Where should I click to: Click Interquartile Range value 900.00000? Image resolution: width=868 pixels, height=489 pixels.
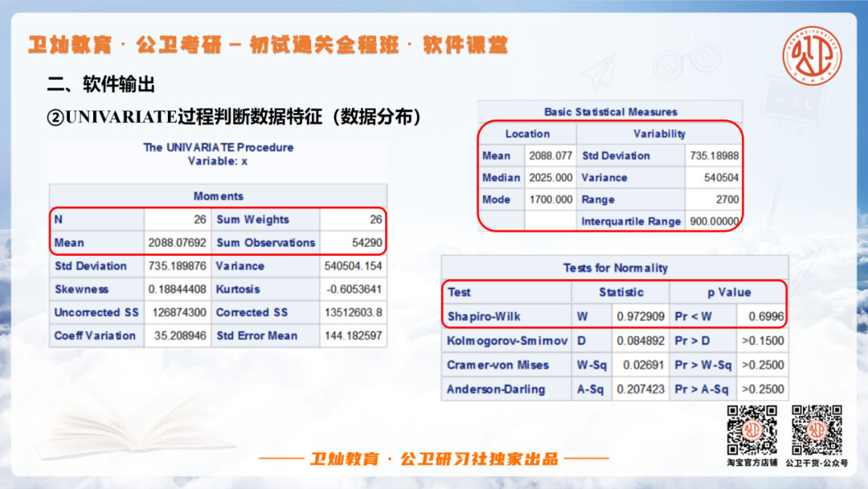coord(714,221)
